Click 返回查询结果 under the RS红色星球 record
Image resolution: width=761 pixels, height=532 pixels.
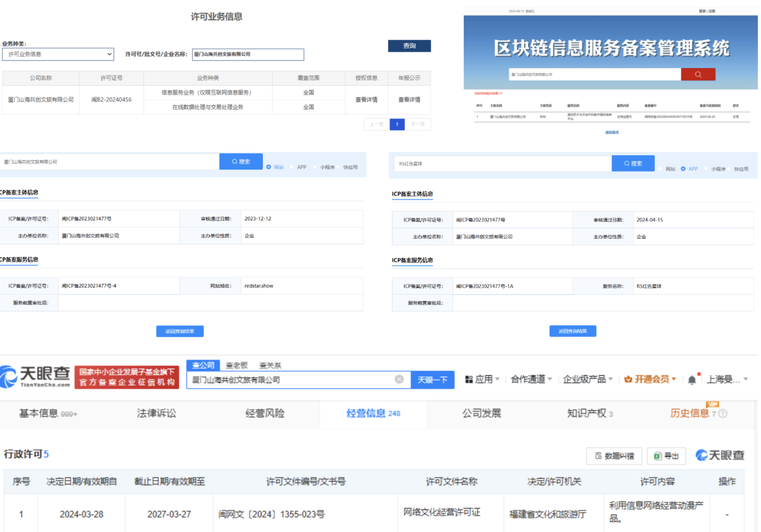[x=573, y=331]
